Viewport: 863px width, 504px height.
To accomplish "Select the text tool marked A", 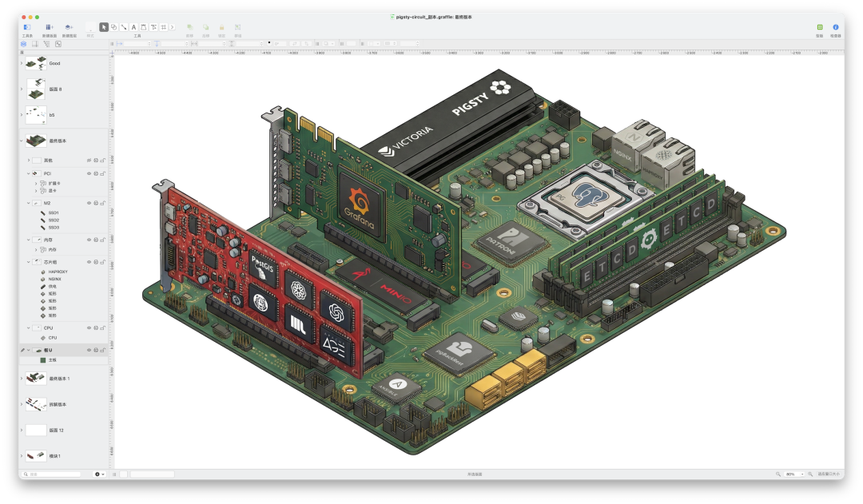I will (133, 27).
